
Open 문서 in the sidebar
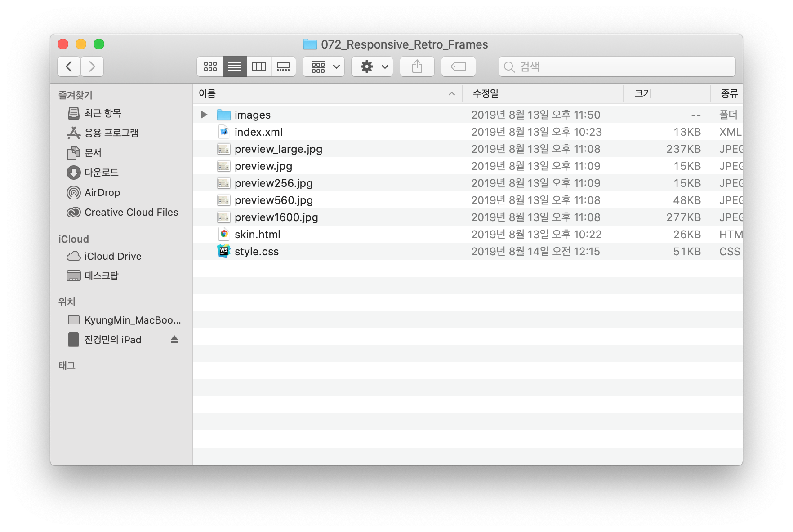click(x=121, y=153)
